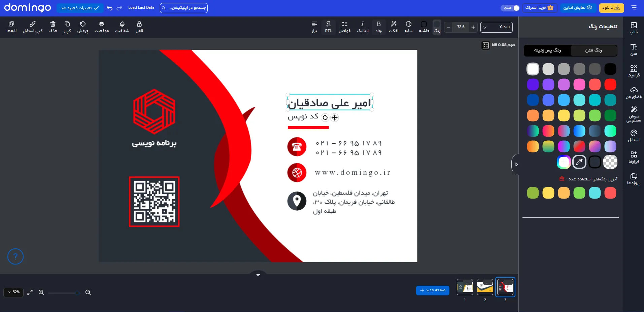Viewport: 644px width, 312px height.
Task: Open the rotate (چرخش) tool
Action: pos(83,27)
